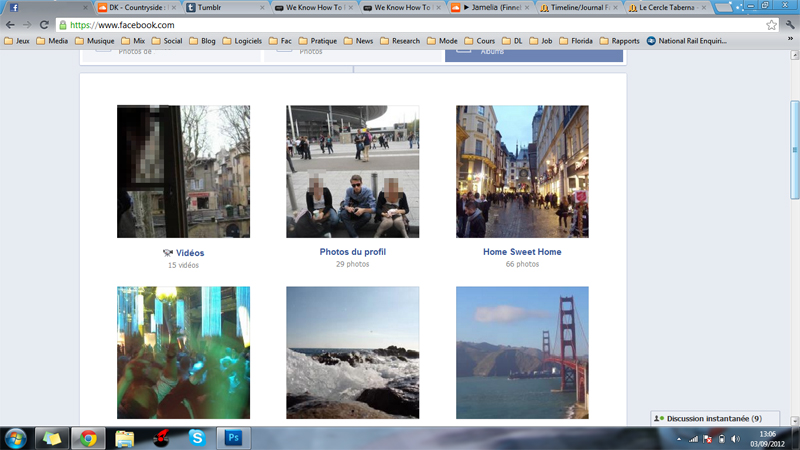Open the Vidéos album thumbnail

tap(183, 171)
